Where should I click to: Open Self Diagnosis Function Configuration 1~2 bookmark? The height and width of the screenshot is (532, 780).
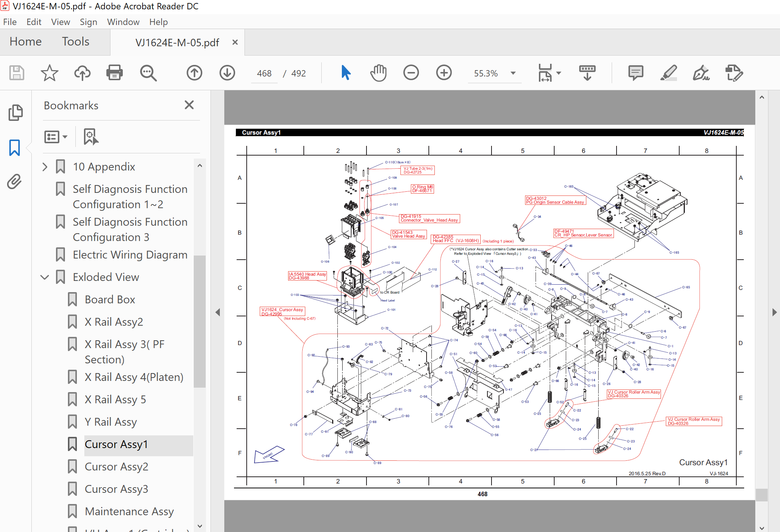pyautogui.click(x=130, y=197)
